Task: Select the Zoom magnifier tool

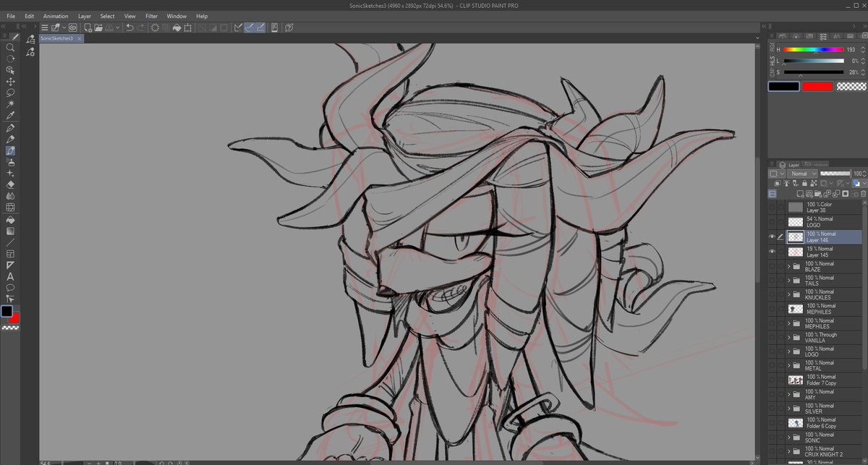Action: click(x=10, y=47)
